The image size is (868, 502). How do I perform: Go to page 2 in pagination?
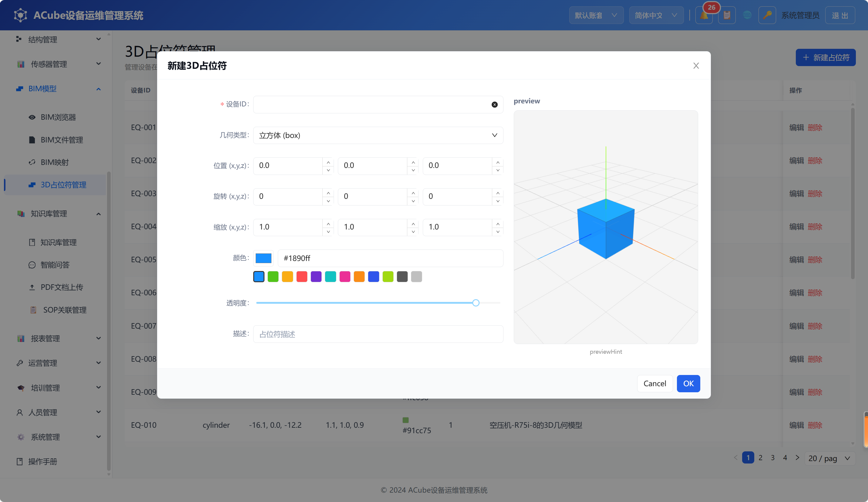tap(761, 457)
